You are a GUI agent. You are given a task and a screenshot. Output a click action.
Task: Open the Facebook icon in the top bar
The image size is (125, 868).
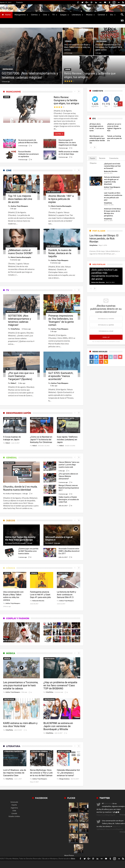click(x=78, y=2)
